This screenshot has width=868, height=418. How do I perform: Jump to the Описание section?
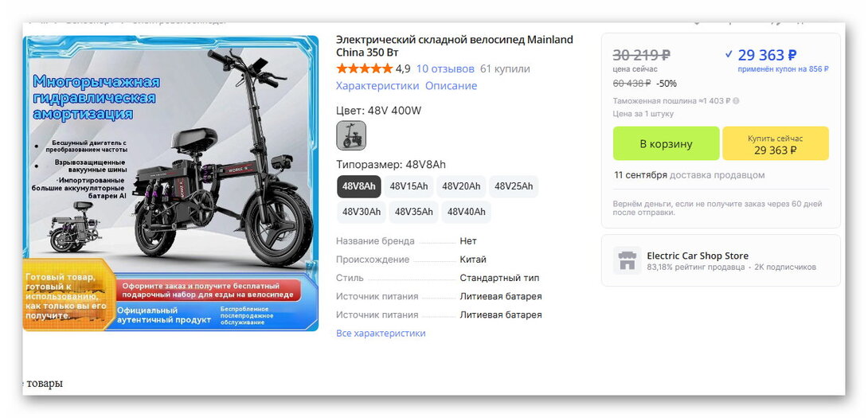pyautogui.click(x=452, y=86)
